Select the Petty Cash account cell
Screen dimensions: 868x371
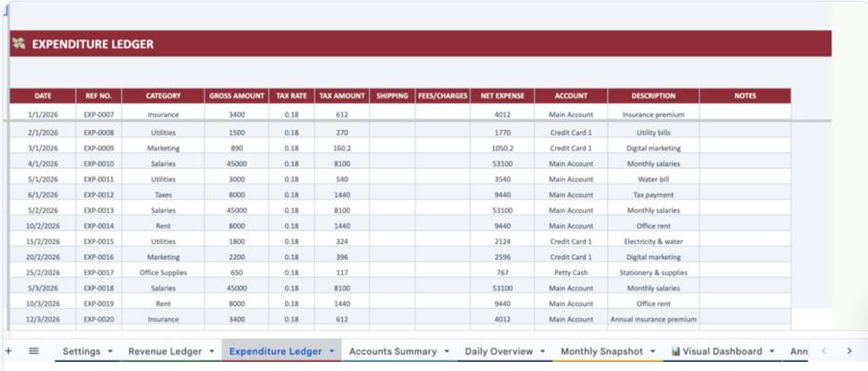pos(571,272)
